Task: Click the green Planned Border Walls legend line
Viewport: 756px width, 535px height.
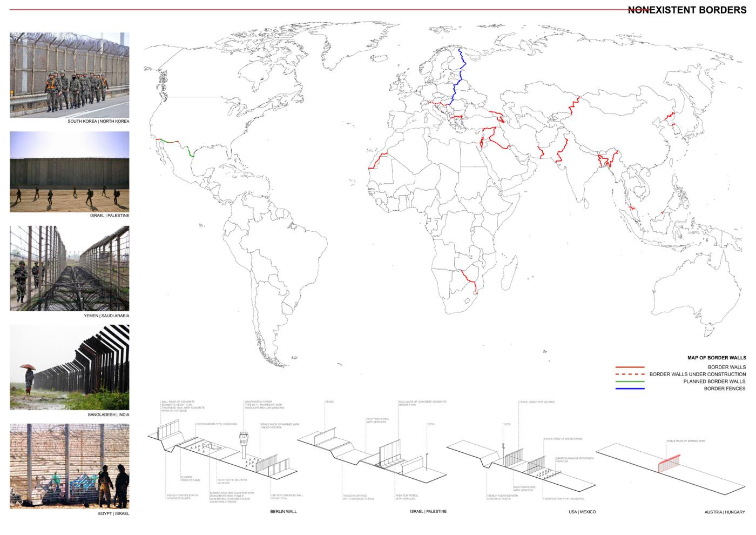Action: pos(630,382)
